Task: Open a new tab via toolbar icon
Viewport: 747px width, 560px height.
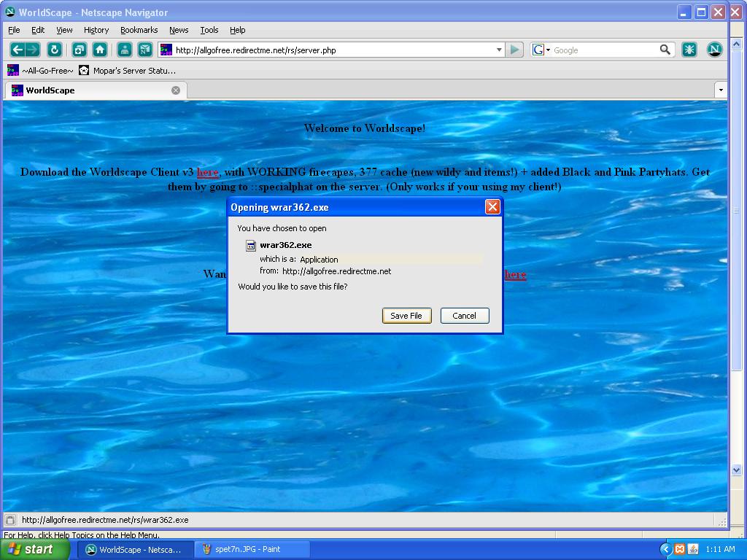Action: click(x=79, y=50)
